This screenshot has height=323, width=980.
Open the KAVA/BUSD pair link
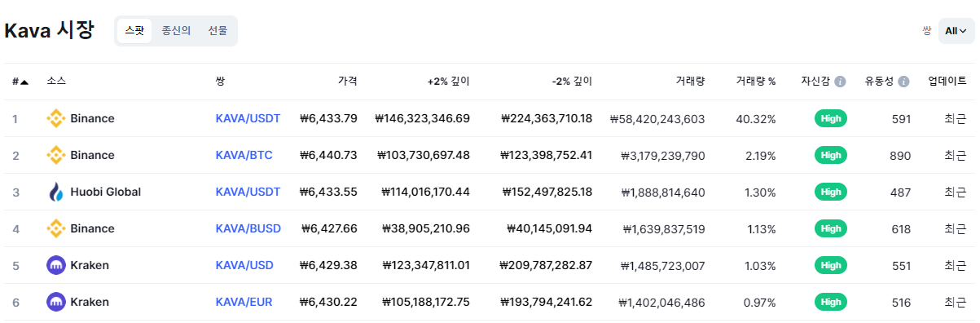[x=248, y=228]
